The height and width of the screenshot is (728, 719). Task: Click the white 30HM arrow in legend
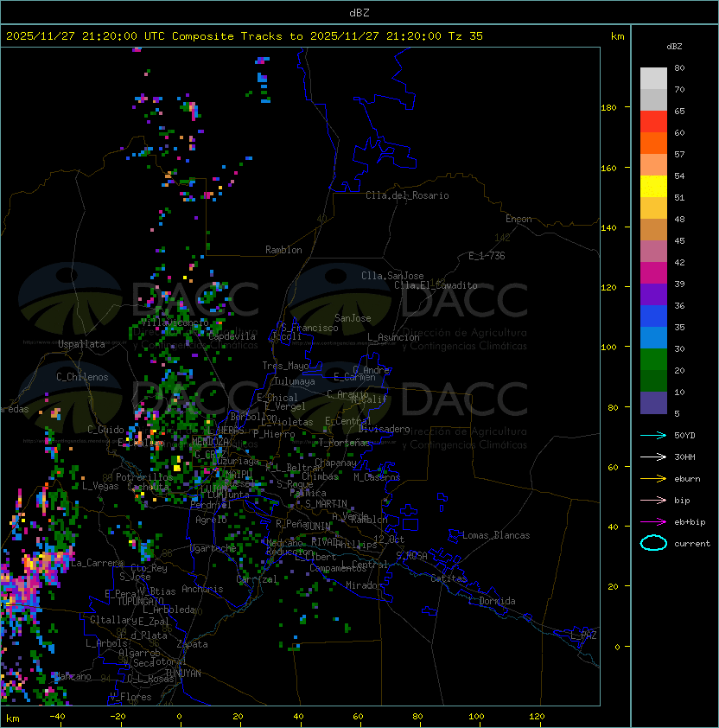click(x=653, y=457)
